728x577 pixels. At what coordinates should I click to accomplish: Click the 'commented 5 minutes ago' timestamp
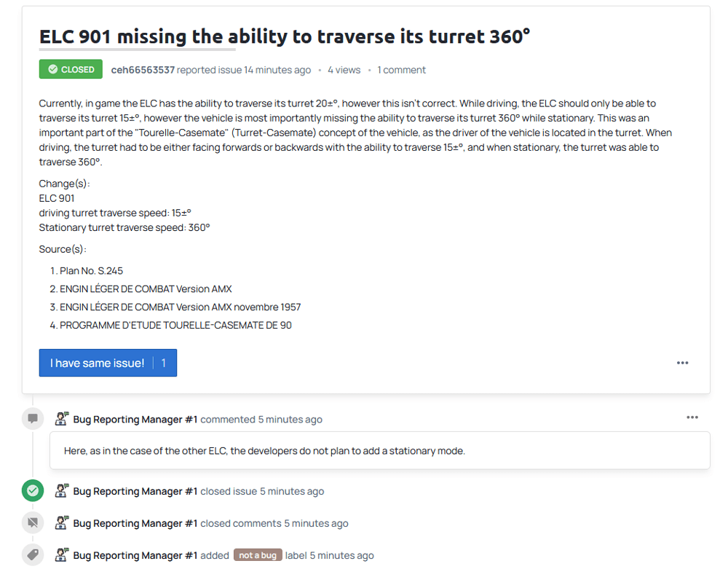261,420
